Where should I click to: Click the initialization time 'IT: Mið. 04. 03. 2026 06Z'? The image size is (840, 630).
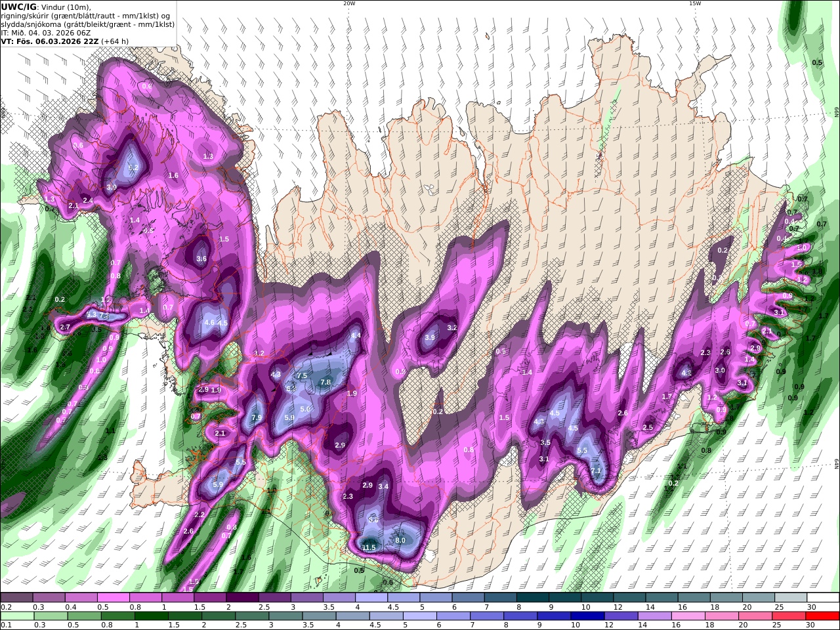tap(46, 33)
